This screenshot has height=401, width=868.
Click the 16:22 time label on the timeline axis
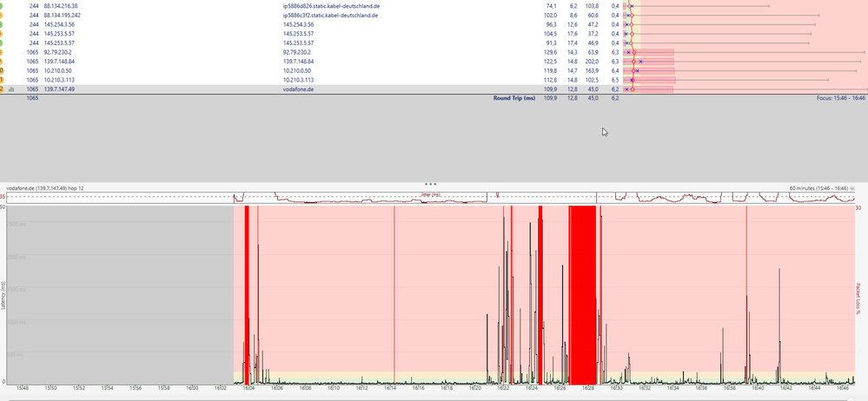(x=503, y=388)
